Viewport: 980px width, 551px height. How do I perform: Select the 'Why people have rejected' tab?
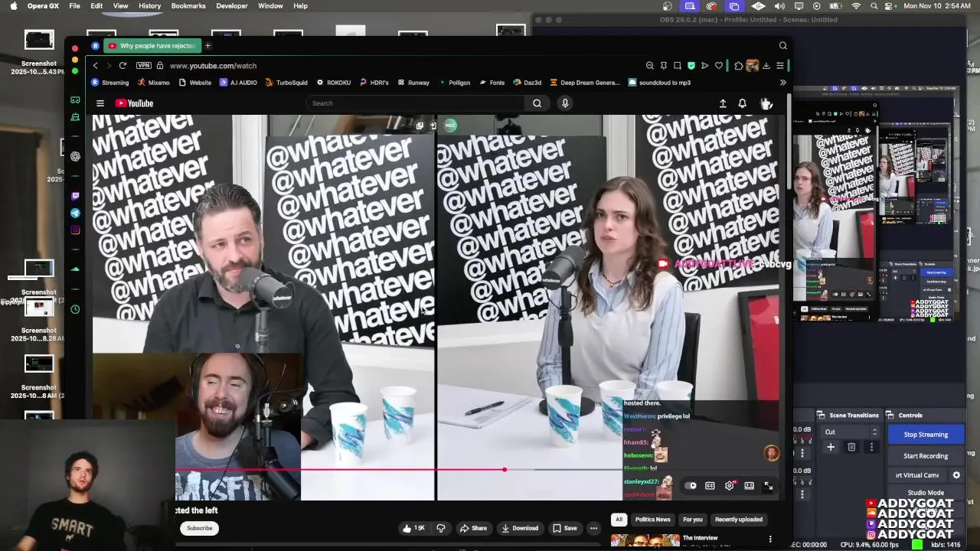[x=152, y=46]
